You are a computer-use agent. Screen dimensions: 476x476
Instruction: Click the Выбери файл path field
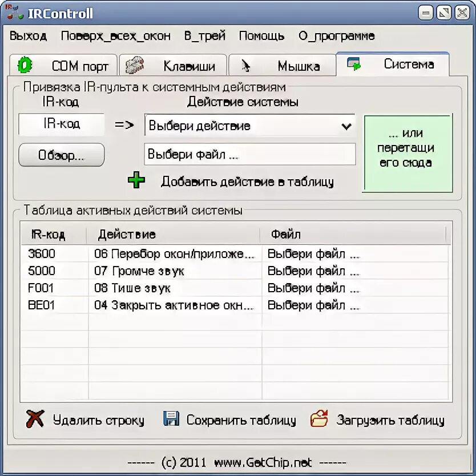[250, 154]
